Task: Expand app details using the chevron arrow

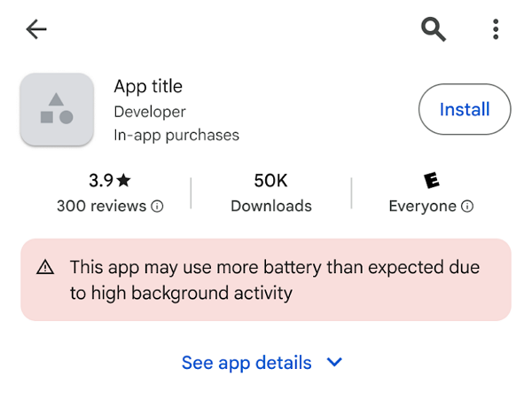Action: pyautogui.click(x=334, y=363)
